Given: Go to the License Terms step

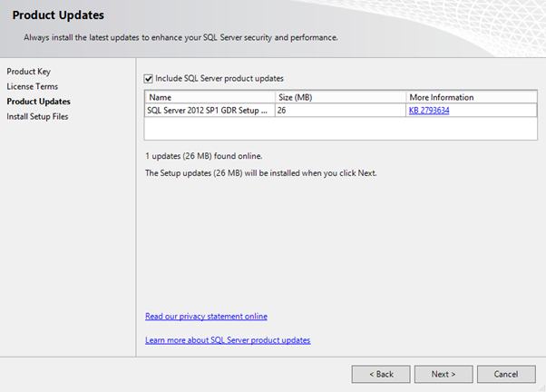Looking at the screenshot, I should [32, 86].
